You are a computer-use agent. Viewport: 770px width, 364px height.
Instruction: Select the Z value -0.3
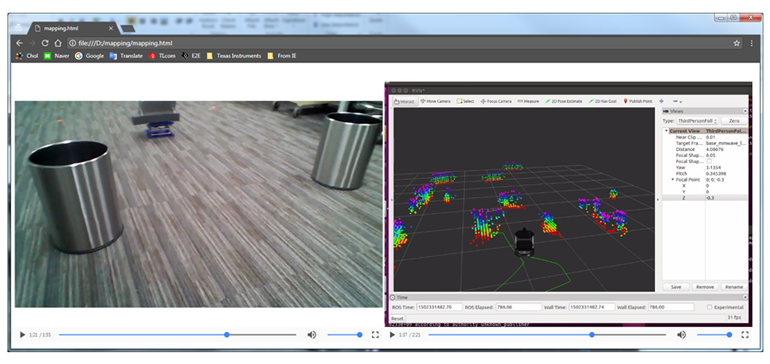[710, 197]
